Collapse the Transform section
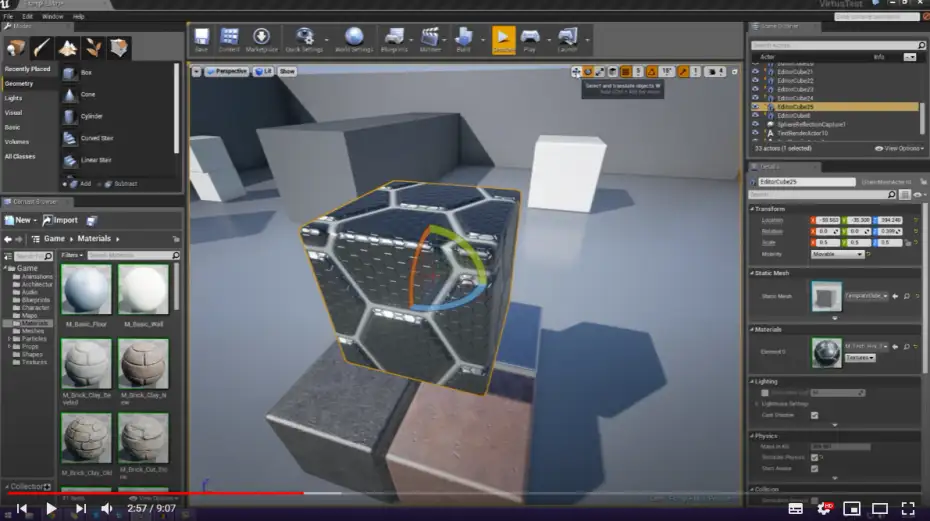This screenshot has height=521, width=930. pyautogui.click(x=752, y=209)
